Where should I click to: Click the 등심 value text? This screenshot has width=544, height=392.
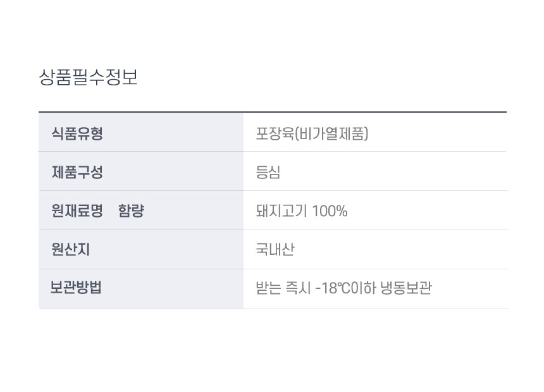[268, 173]
